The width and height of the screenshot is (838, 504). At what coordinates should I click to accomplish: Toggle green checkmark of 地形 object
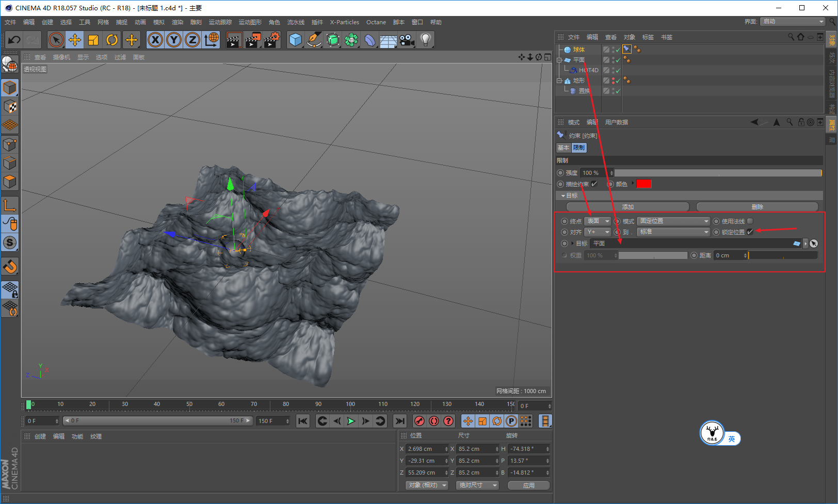tap(618, 81)
